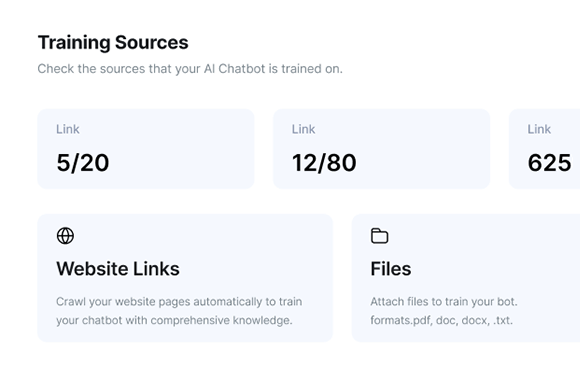Screen dimensions: 580x380
Task: Click the 'Attach files to train your bot' text
Action: click(x=444, y=302)
